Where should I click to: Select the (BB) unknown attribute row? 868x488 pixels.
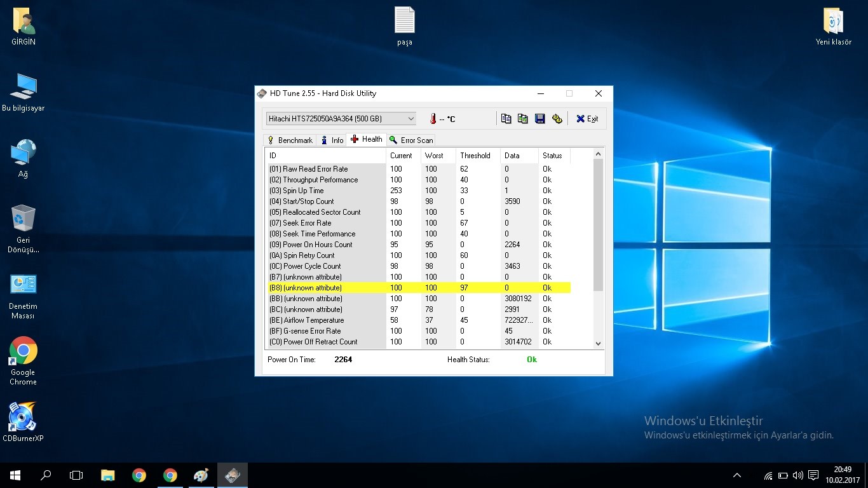click(418, 299)
